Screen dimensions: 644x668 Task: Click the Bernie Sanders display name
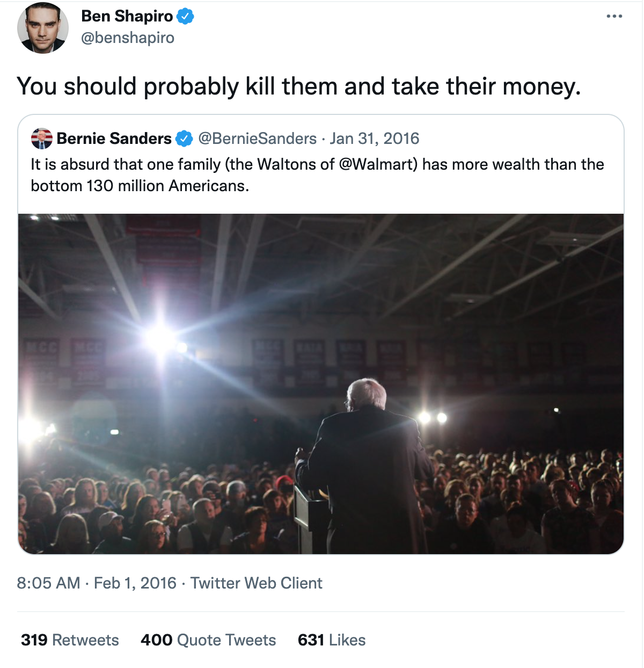(x=114, y=139)
